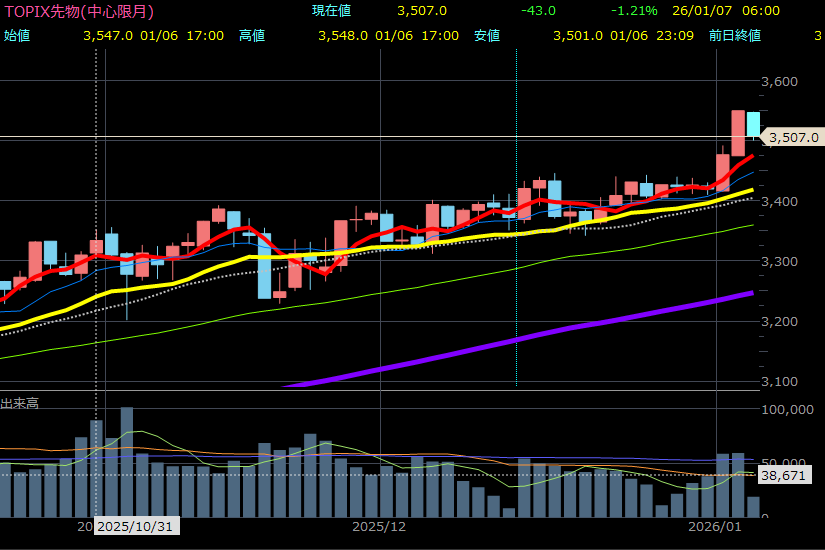Click the 3,507.0 current price tag
Viewport: 825px width, 550px height.
795,138
